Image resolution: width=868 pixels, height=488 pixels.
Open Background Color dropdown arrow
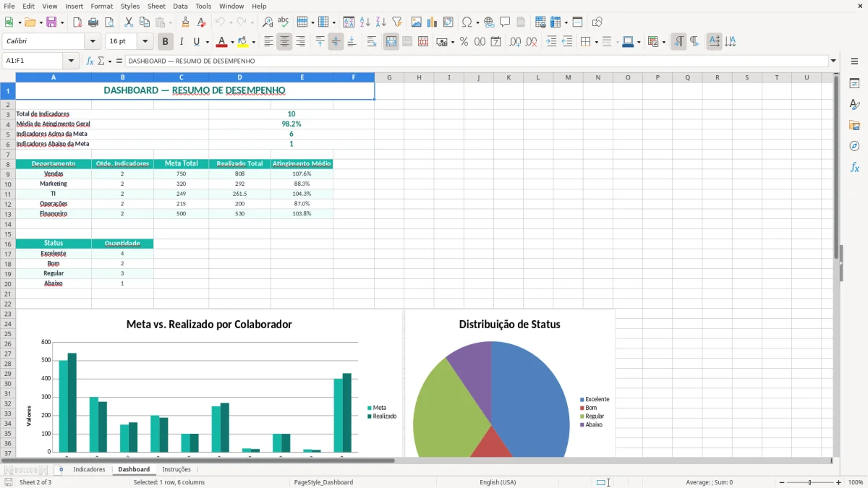coord(253,42)
